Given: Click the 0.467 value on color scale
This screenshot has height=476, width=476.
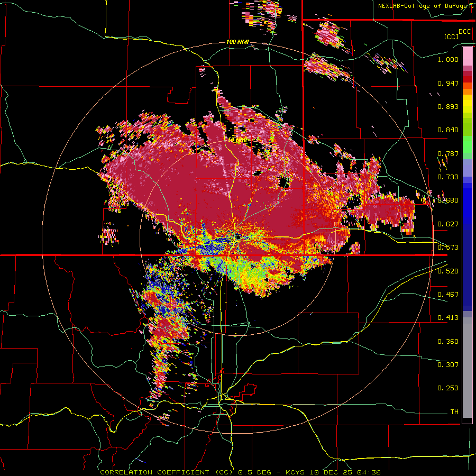Looking at the screenshot, I should coord(448,295).
